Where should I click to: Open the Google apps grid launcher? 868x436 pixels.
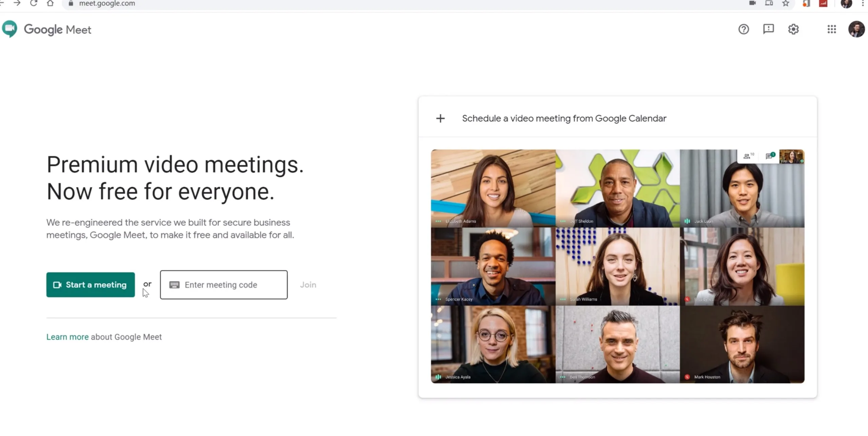[x=831, y=29]
